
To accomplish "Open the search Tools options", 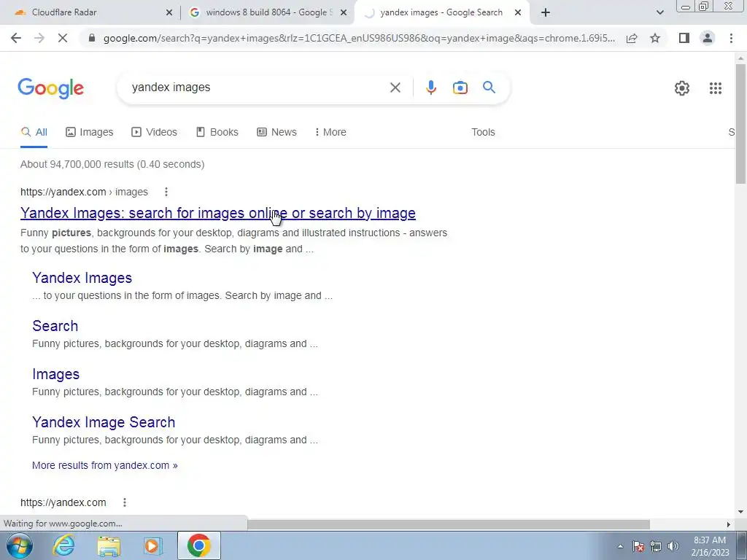I will [x=483, y=133].
